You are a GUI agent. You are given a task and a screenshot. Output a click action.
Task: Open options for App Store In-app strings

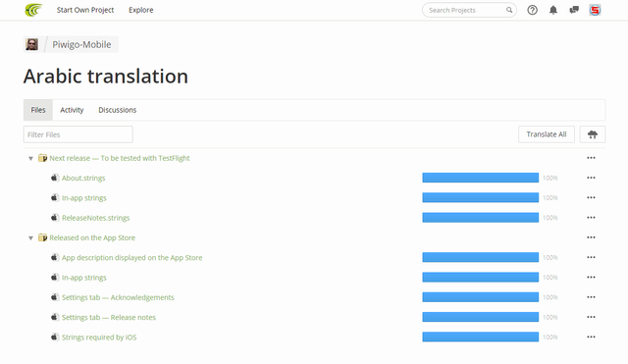pyautogui.click(x=591, y=278)
